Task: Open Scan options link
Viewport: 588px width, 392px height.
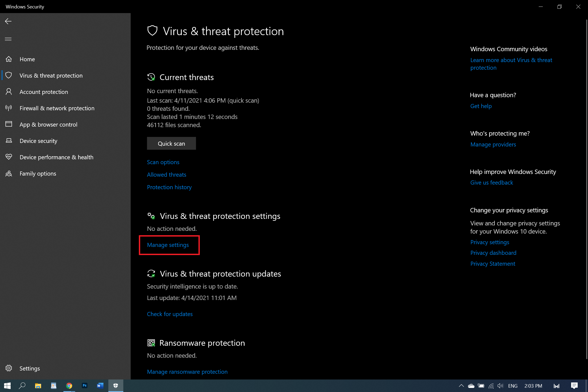Action: [x=163, y=162]
